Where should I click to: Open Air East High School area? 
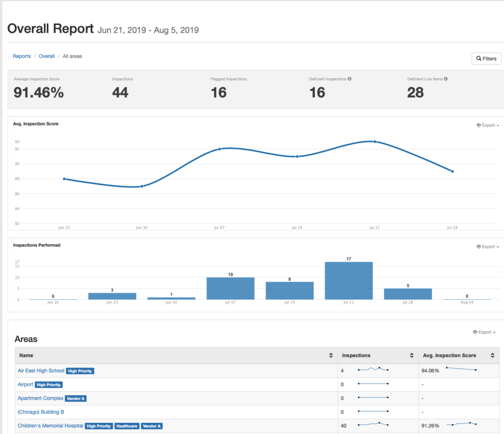pyautogui.click(x=41, y=371)
